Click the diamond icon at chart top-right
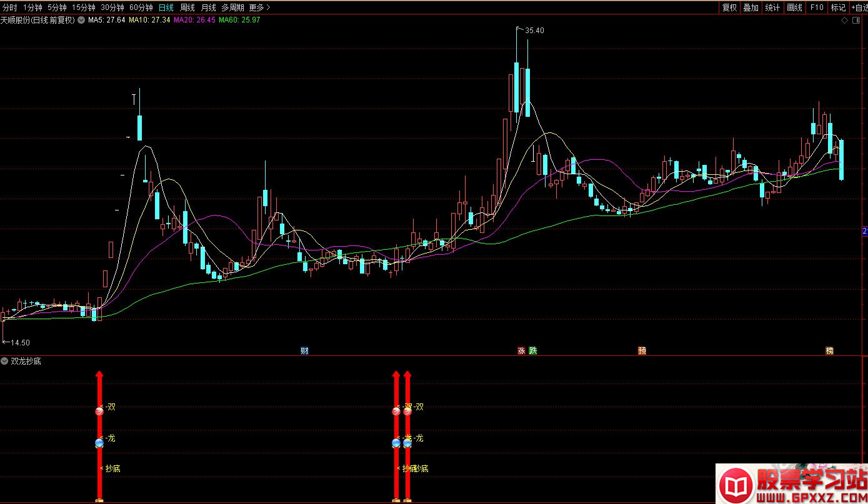 click(844, 20)
